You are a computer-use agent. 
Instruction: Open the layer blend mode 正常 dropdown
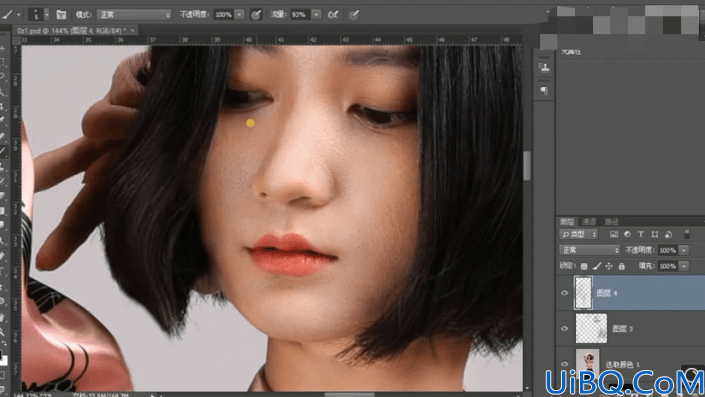click(589, 250)
